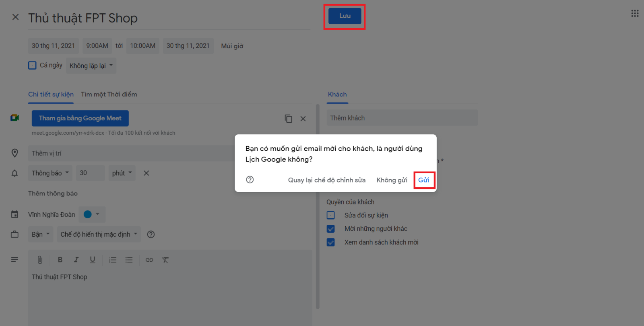Click Gửi to send invitations
Screen dimensions: 644x326
tap(424, 180)
